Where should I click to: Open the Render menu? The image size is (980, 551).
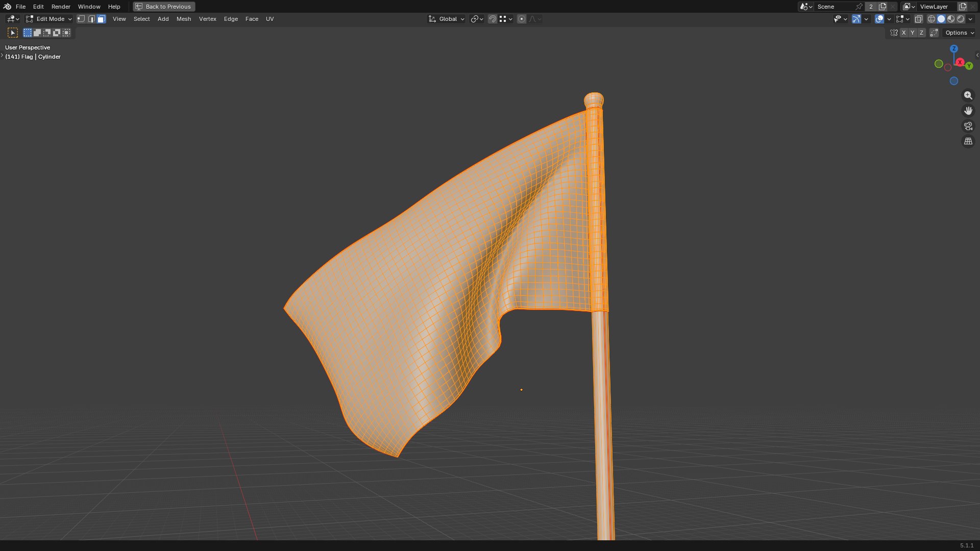(x=61, y=7)
